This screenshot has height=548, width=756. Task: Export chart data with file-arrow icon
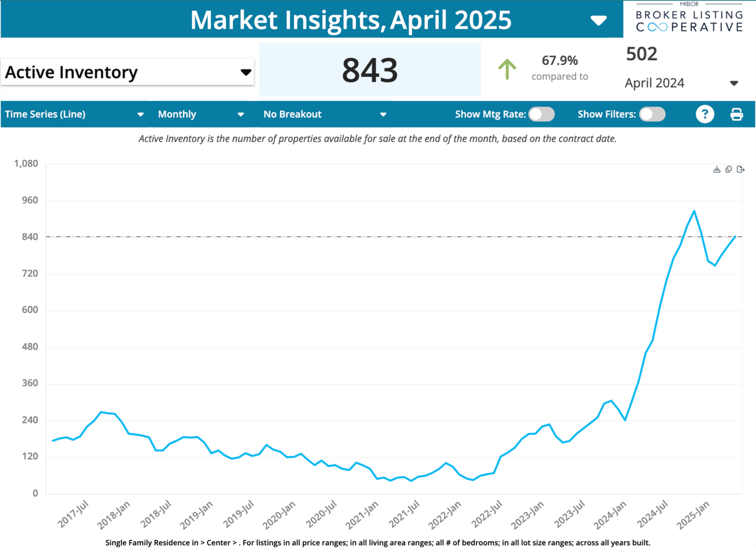point(741,170)
